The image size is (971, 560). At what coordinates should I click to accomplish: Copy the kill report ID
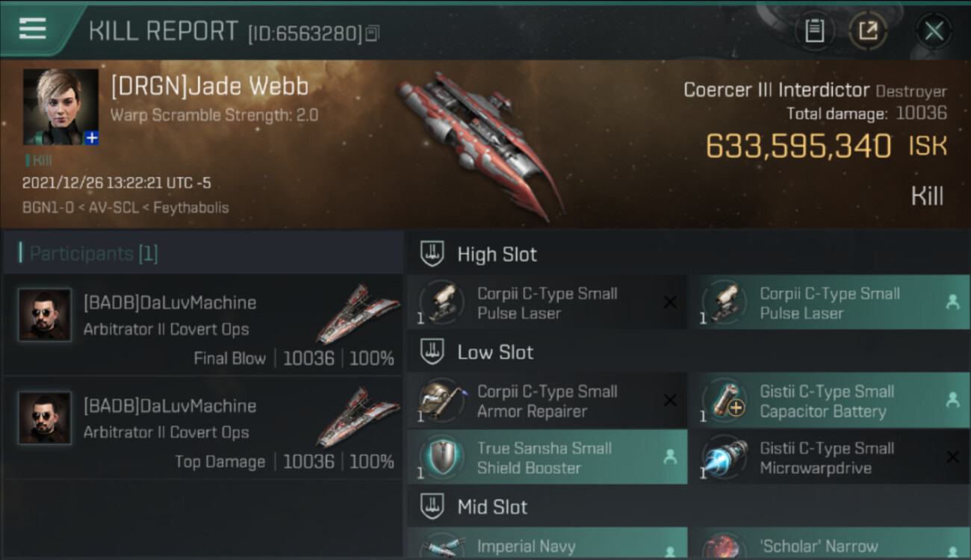click(x=372, y=33)
